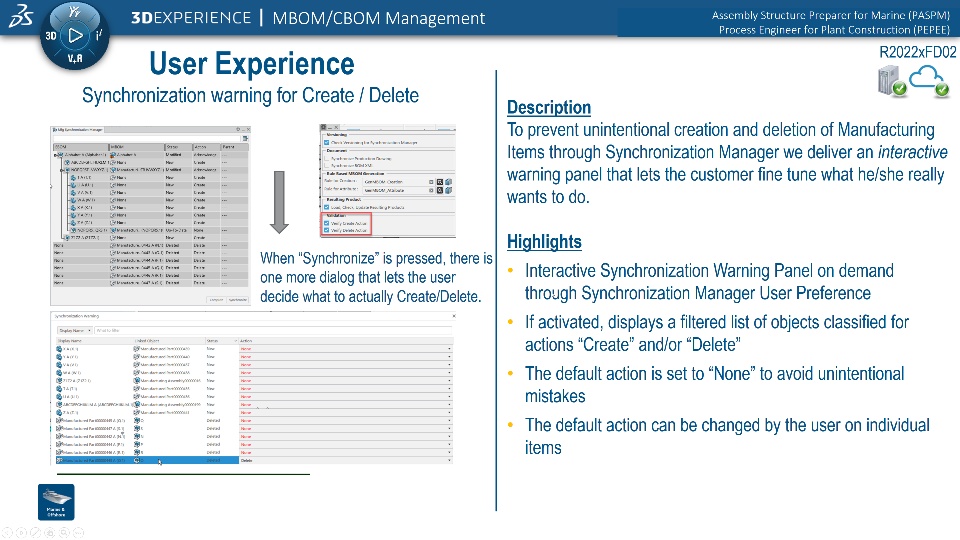This screenshot has height=540, width=960.
Task: Close the Synchronization warning dialog
Action: coord(454,317)
